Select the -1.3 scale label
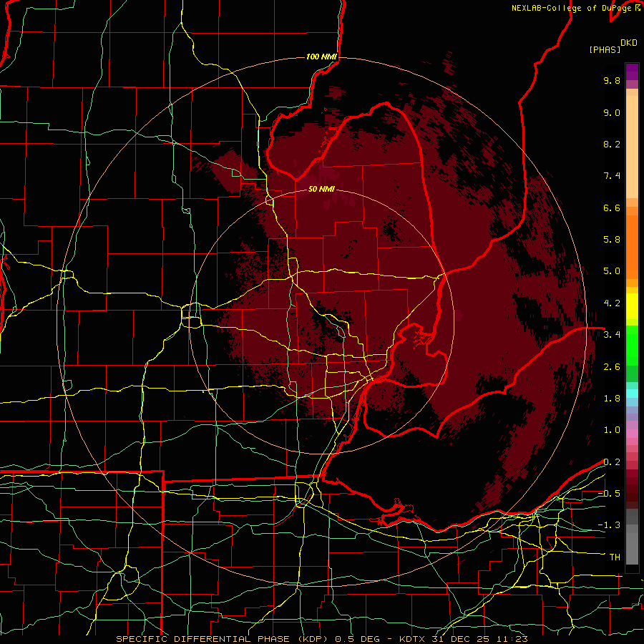The height and width of the screenshot is (644, 644). click(x=609, y=525)
